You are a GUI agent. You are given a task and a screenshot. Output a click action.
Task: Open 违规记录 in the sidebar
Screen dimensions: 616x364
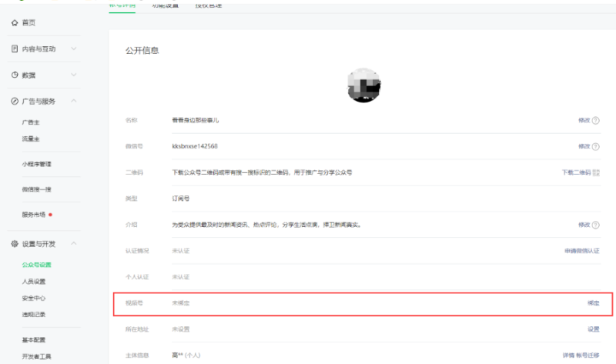click(x=34, y=315)
